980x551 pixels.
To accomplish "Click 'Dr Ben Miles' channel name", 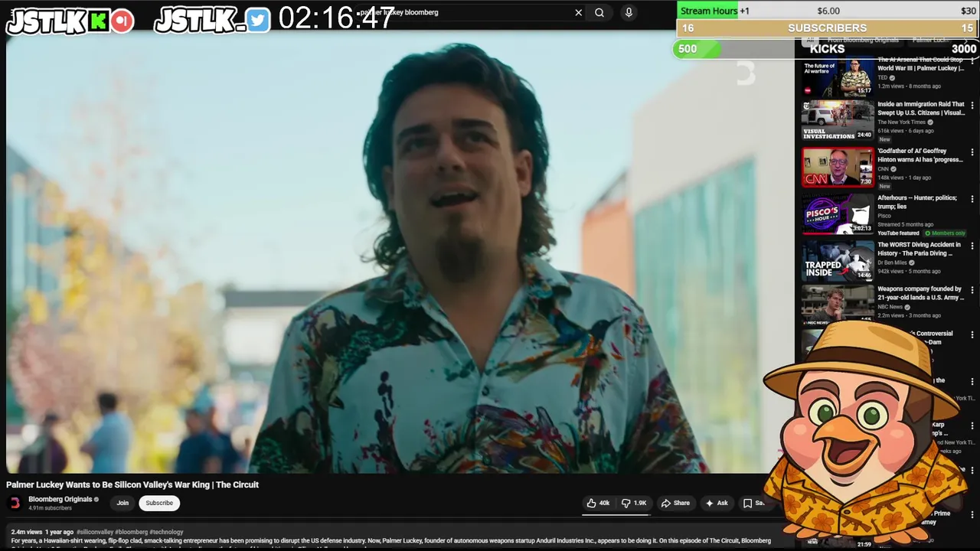I will tap(893, 262).
